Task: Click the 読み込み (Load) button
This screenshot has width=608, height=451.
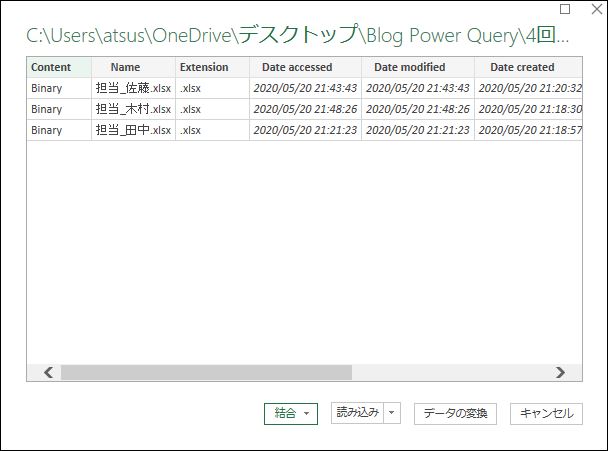Action: [357, 413]
